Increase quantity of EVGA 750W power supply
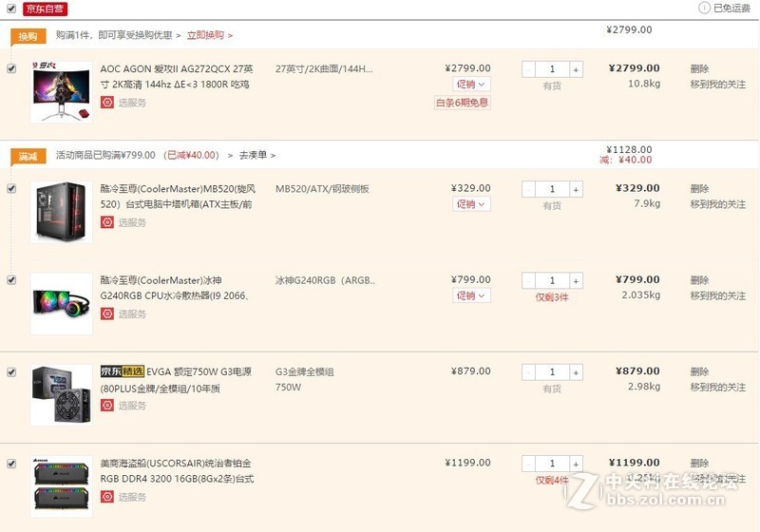Image resolution: width=760 pixels, height=532 pixels. pos(576,372)
